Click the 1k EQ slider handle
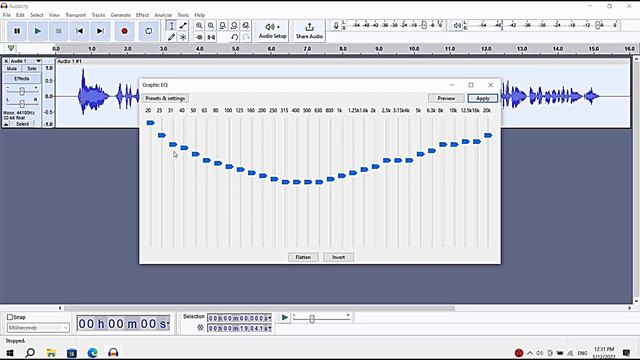This screenshot has width=640, height=360. [x=342, y=176]
